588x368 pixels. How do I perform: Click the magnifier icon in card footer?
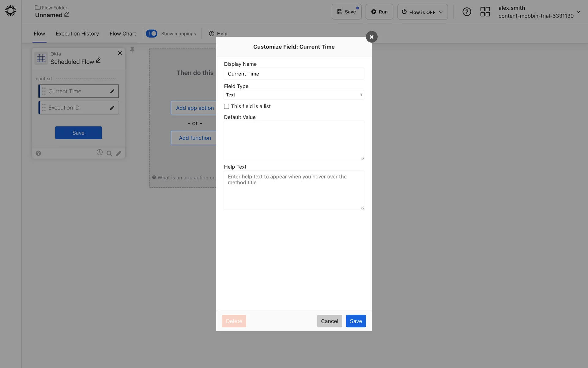[109, 153]
